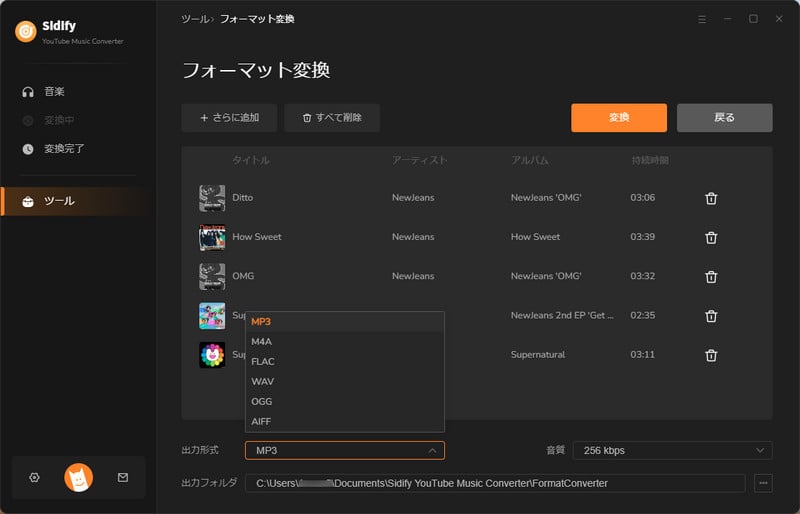This screenshot has width=800, height=514.
Task: Select the How Sweet title text
Action: point(257,237)
